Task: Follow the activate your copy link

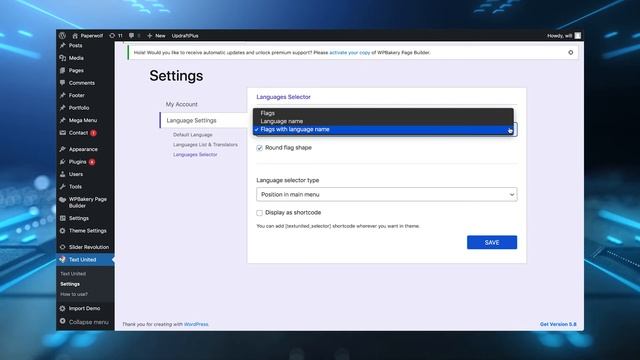Action: click(349, 52)
